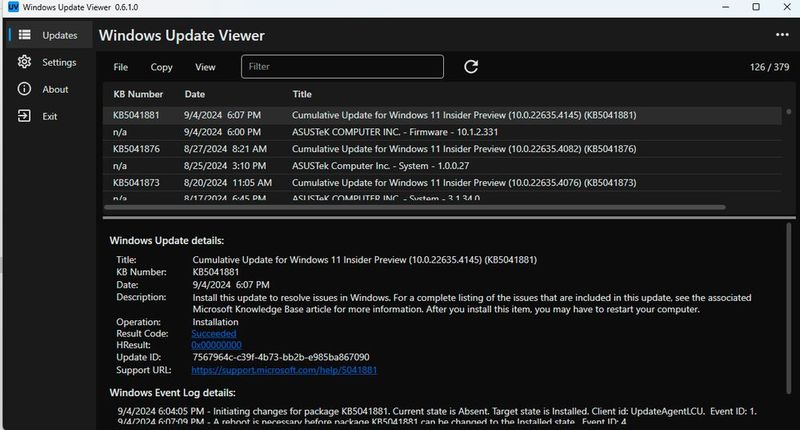Click the 8/27/2024 8:21 AM date cell
Viewport: 800px width, 430px height.
[x=225, y=148]
